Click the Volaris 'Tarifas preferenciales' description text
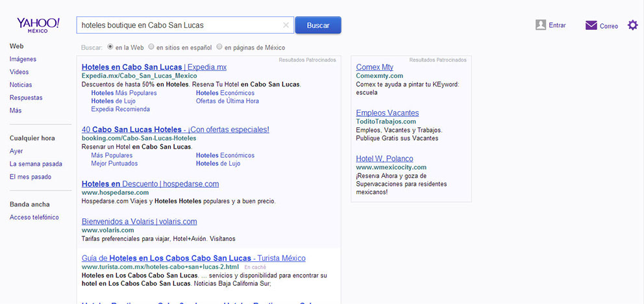 click(x=158, y=238)
